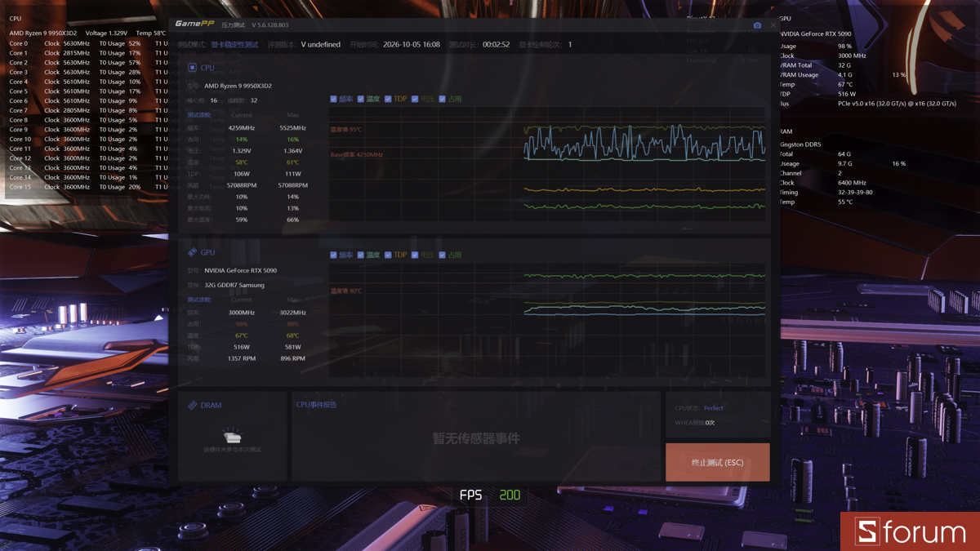Click CPU max TDP value 111W
Viewport: 980px width, 551px height.
[293, 174]
